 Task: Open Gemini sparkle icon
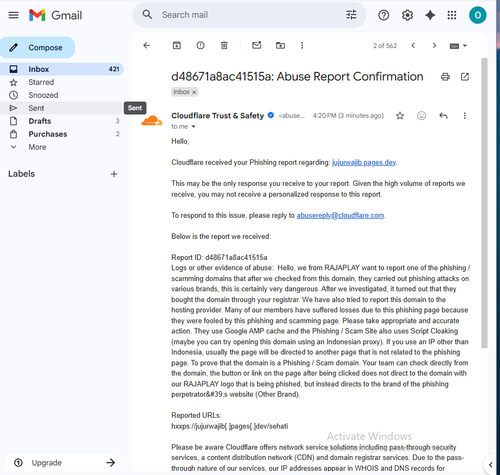(x=430, y=15)
